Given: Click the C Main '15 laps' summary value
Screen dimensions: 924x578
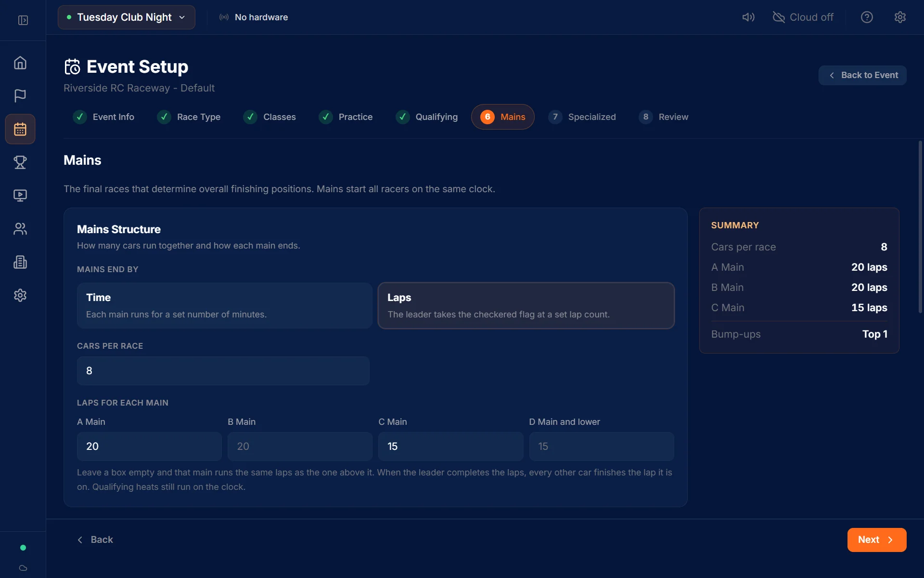Looking at the screenshot, I should point(869,308).
